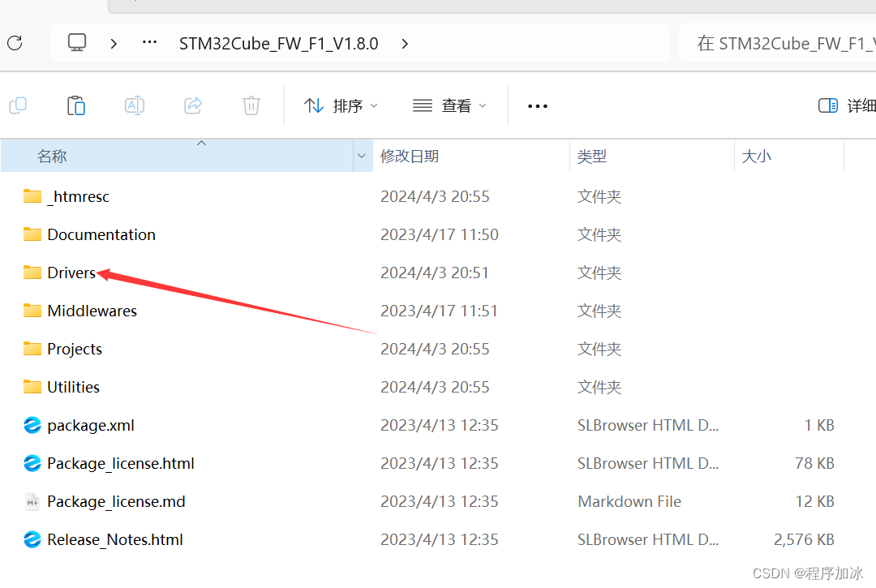Click the 1 KB size of package.xml
This screenshot has width=876, height=588.
819,426
